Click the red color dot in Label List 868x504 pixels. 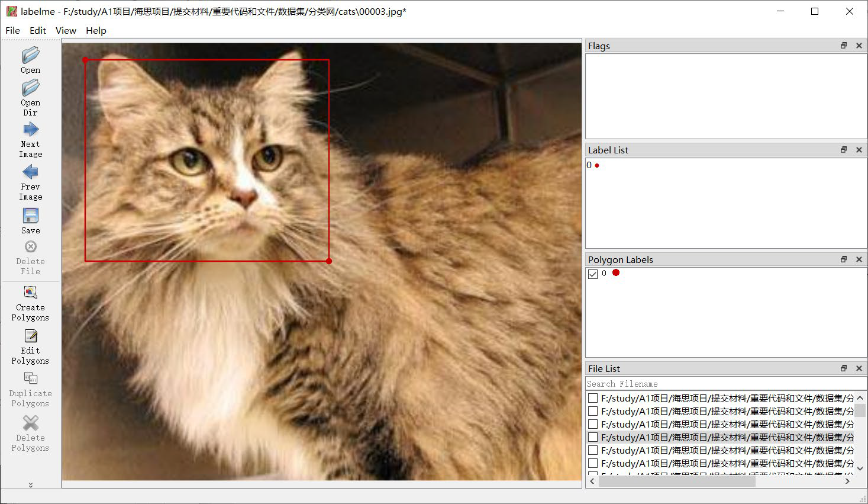pyautogui.click(x=597, y=166)
